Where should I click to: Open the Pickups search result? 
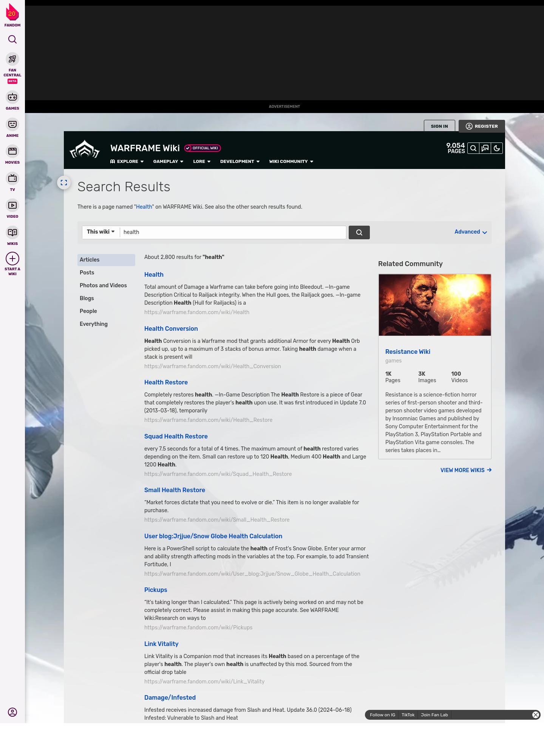coord(156,590)
